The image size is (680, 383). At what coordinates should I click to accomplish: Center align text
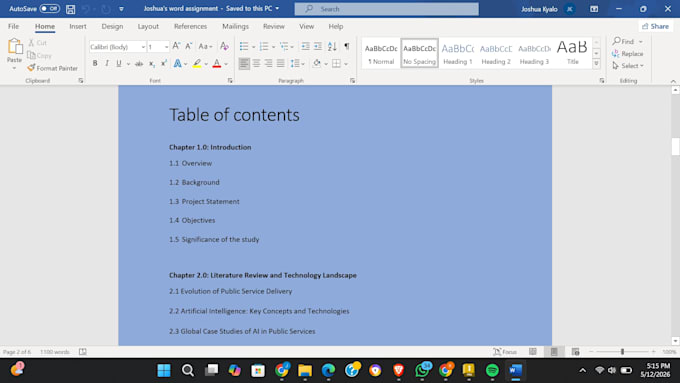click(x=256, y=64)
